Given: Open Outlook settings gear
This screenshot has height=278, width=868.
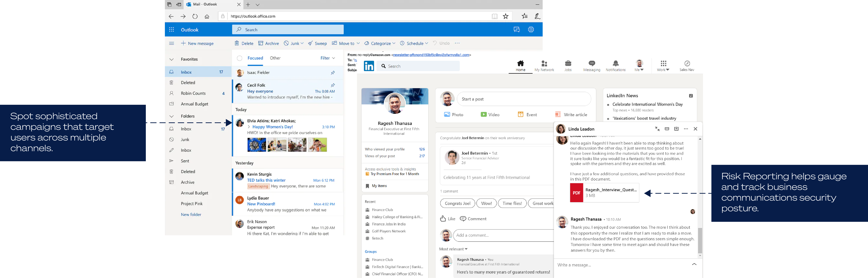Looking at the screenshot, I should [x=531, y=30].
